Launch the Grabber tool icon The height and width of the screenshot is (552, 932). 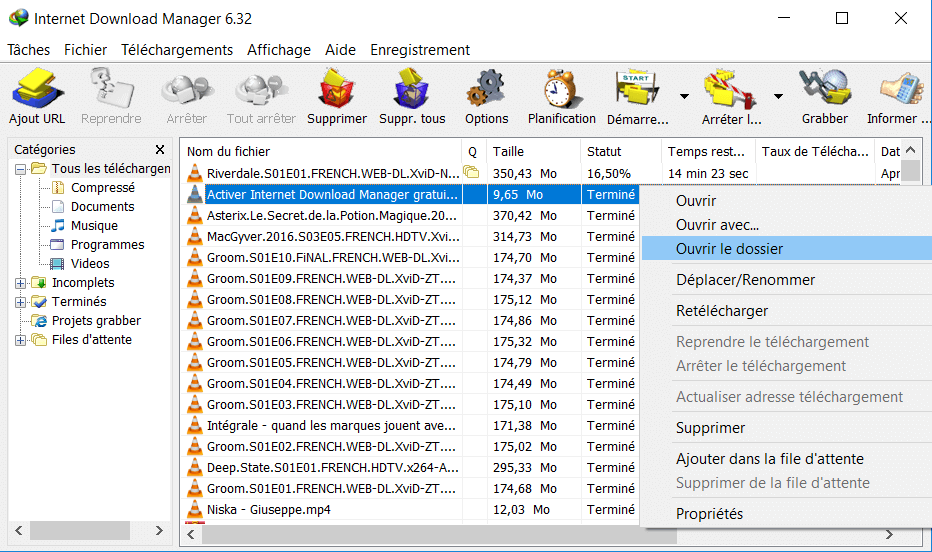pyautogui.click(x=824, y=89)
